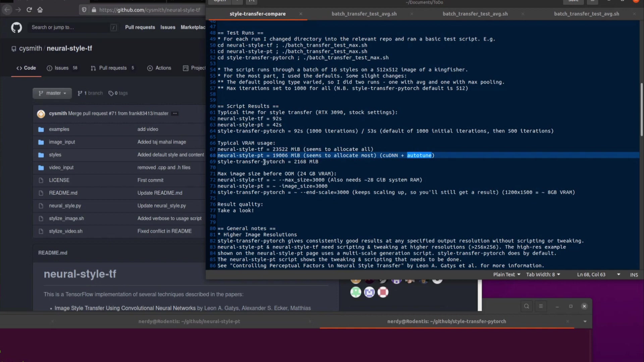Viewport: 644px width, 362px height.
Task: Open the Plain Text language dropdown
Action: click(x=506, y=275)
